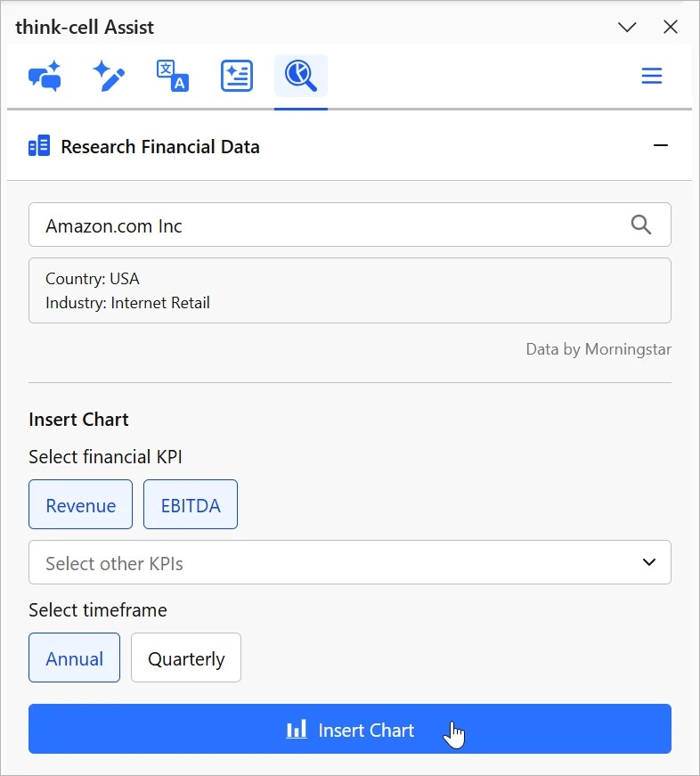Collapse the Research Financial Data section
Viewport: 700px width, 776px height.
click(661, 145)
